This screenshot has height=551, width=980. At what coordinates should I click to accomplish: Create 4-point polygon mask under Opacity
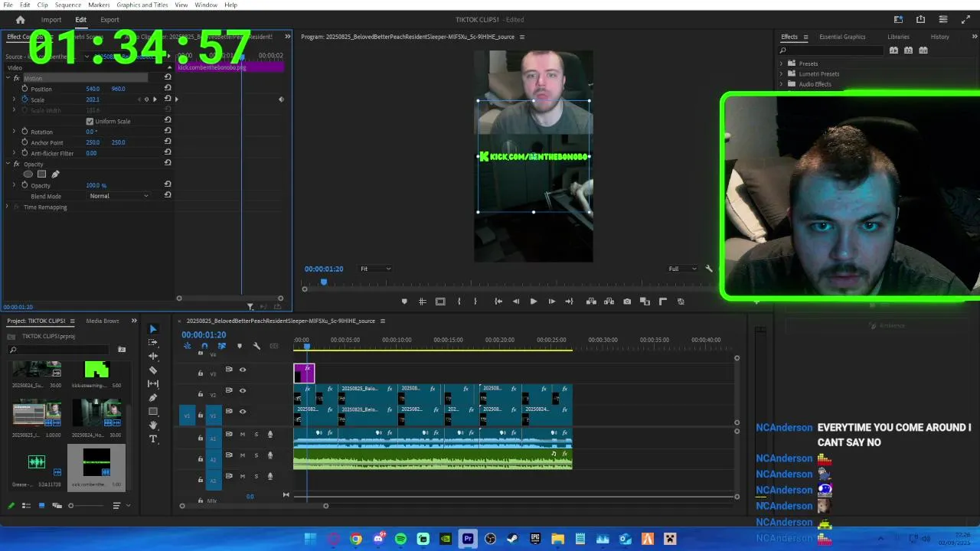[41, 174]
